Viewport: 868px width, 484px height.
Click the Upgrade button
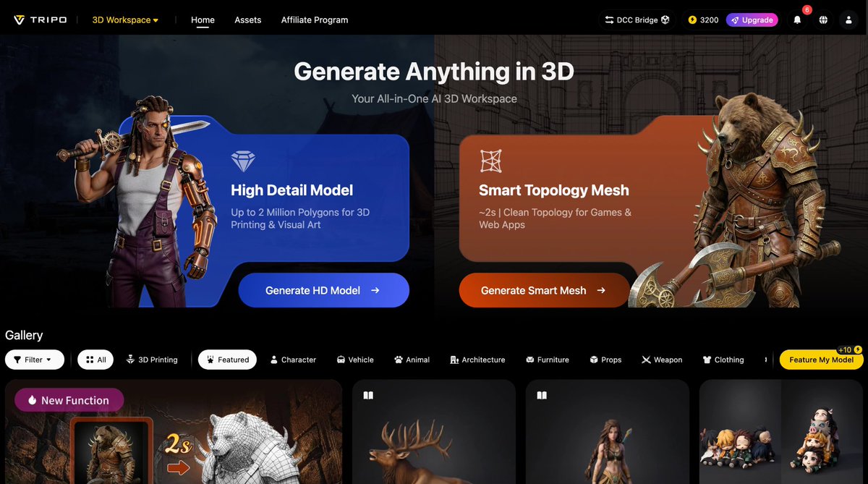coord(752,20)
